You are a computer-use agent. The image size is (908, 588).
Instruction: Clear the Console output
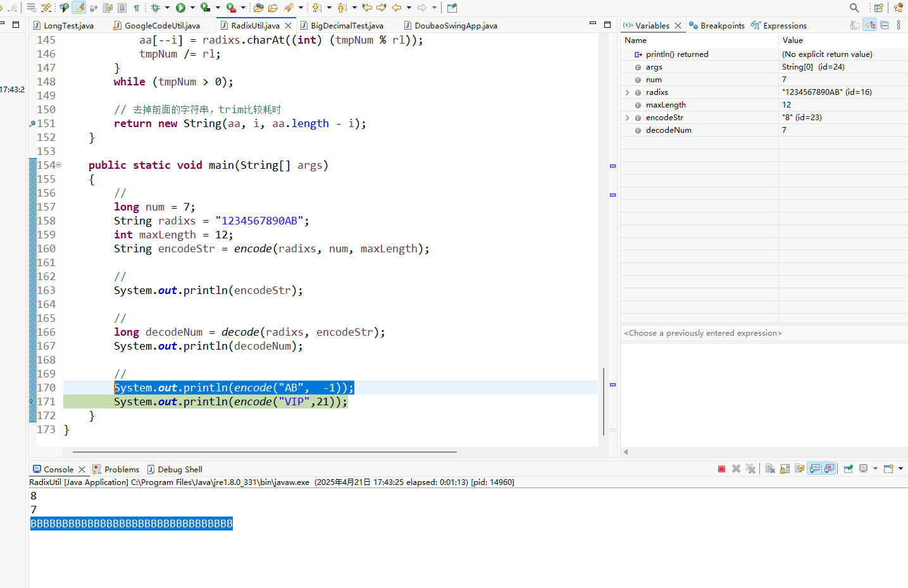[x=770, y=469]
